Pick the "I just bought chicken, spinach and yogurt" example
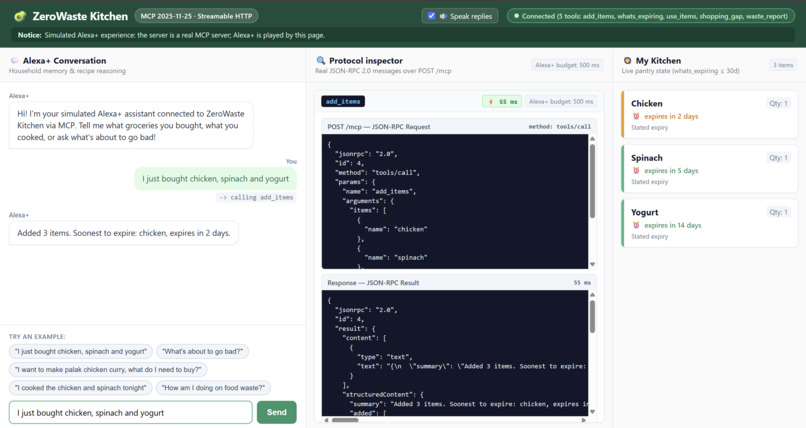This screenshot has width=806, height=428. click(81, 351)
